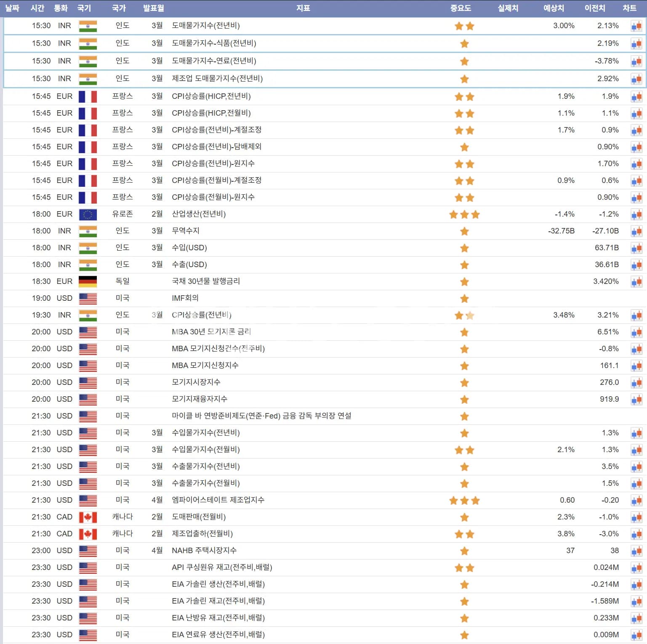The height and width of the screenshot is (644, 647).
Task: Click chart icon for NAHB 주택시장지수 row
Action: point(636,551)
